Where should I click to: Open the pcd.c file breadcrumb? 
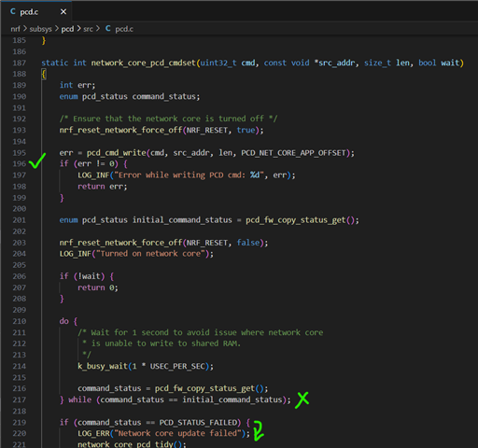coord(124,29)
